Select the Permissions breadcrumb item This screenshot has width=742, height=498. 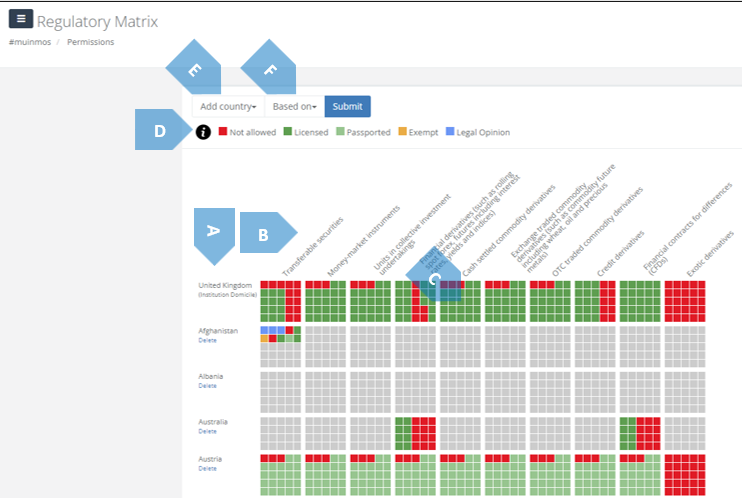tap(90, 42)
